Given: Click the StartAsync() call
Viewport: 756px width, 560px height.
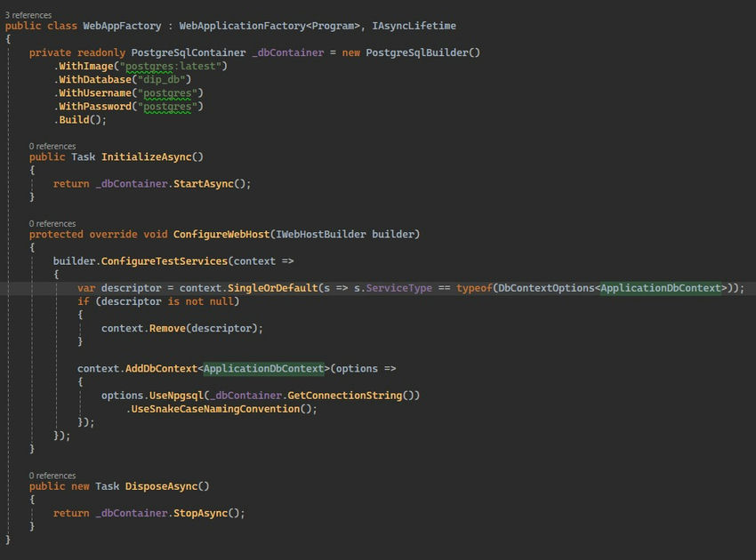Looking at the screenshot, I should [x=209, y=184].
